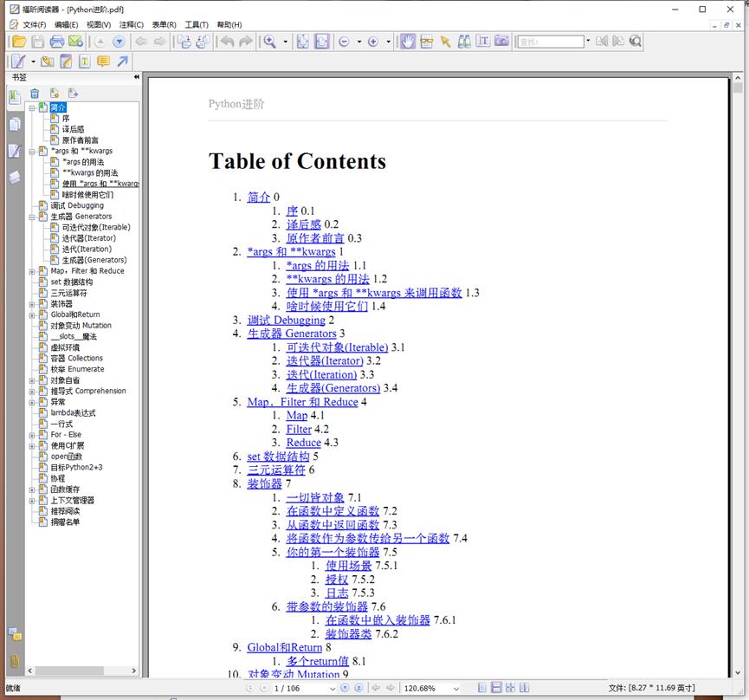
Task: Click the email envelope icon
Action: point(75,42)
